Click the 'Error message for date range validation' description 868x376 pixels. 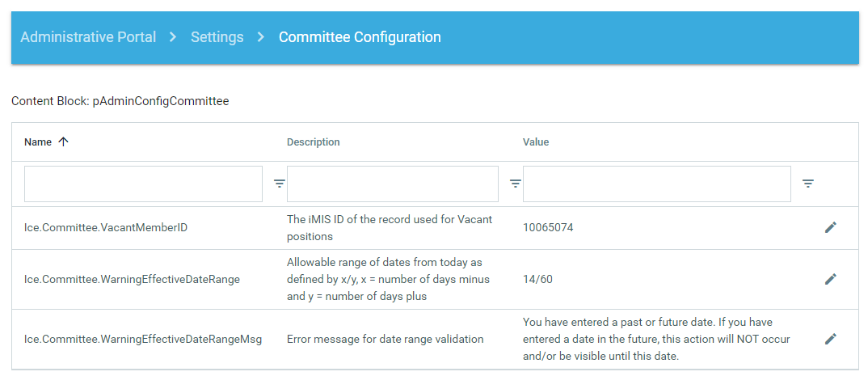tap(385, 339)
